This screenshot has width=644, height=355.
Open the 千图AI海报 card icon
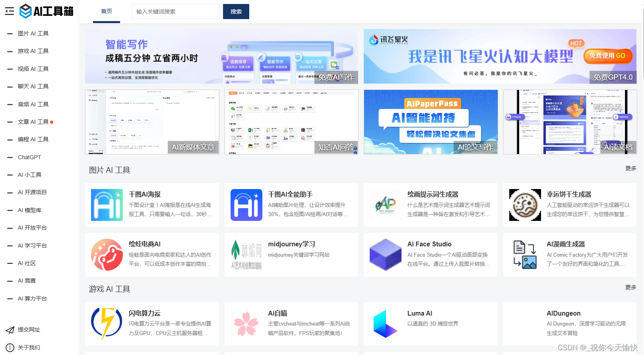click(x=107, y=205)
